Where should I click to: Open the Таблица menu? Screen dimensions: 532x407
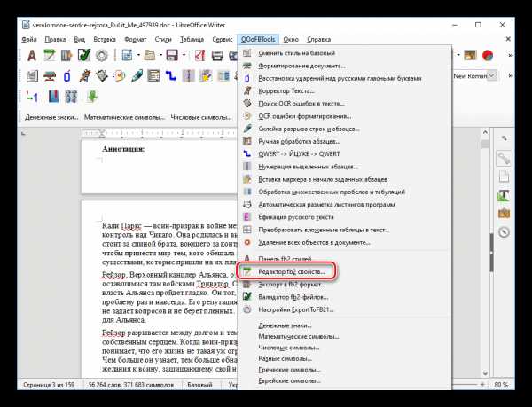pyautogui.click(x=192, y=39)
